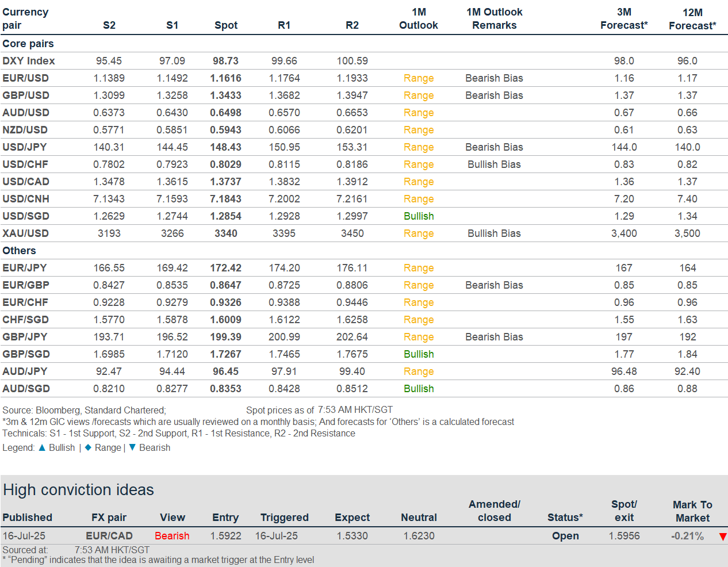Select the USD/CAD currency pair label

pyautogui.click(x=26, y=182)
